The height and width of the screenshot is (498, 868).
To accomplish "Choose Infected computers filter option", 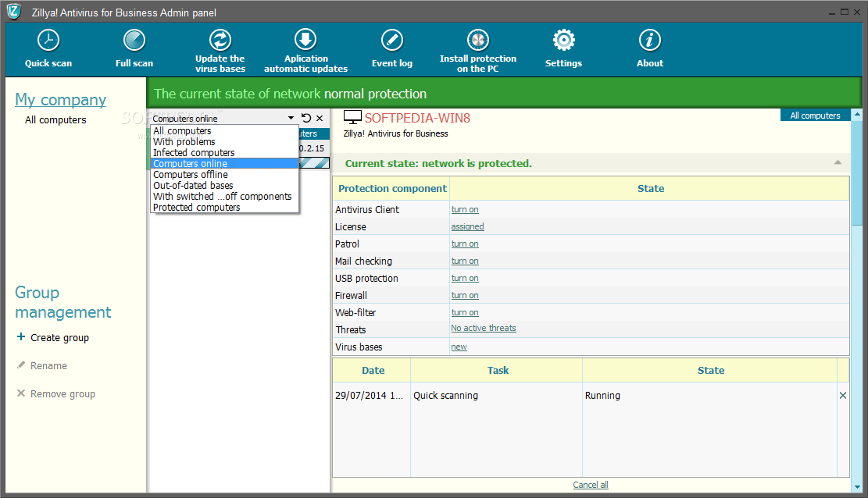I will coord(225,153).
